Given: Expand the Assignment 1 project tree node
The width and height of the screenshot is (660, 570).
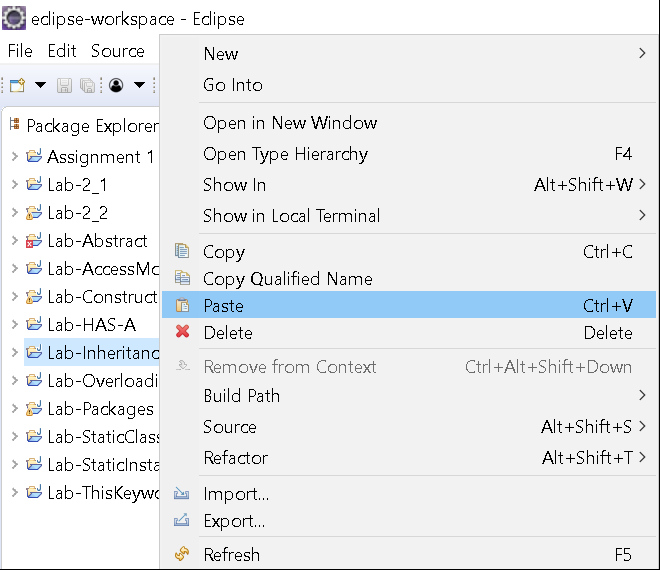Looking at the screenshot, I should pyautogui.click(x=15, y=157).
